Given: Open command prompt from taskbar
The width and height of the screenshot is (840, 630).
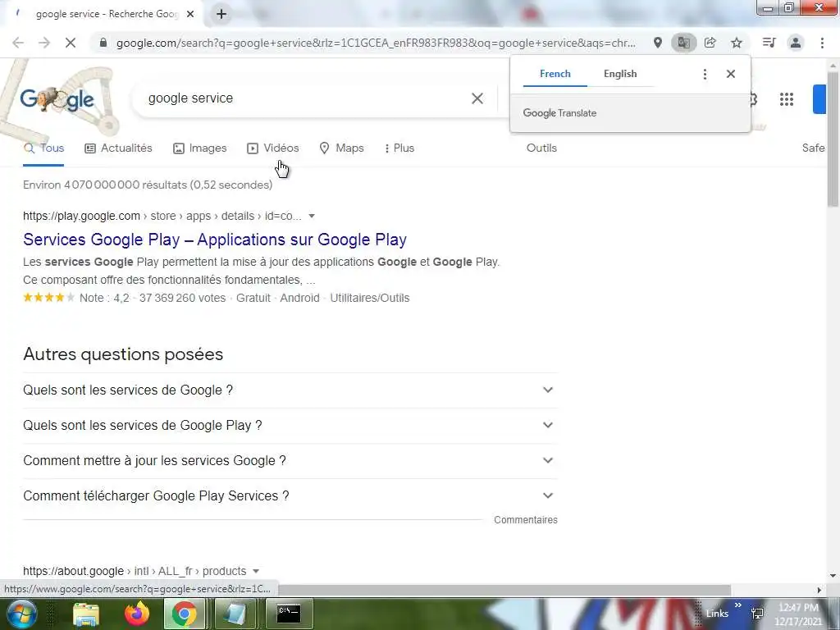Looking at the screenshot, I should [289, 614].
